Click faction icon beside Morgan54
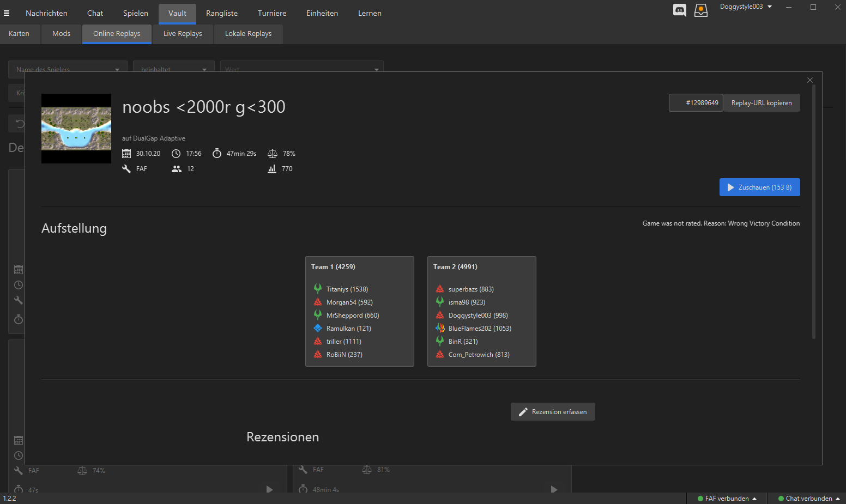Screen dimensions: 846x504 point(318,302)
